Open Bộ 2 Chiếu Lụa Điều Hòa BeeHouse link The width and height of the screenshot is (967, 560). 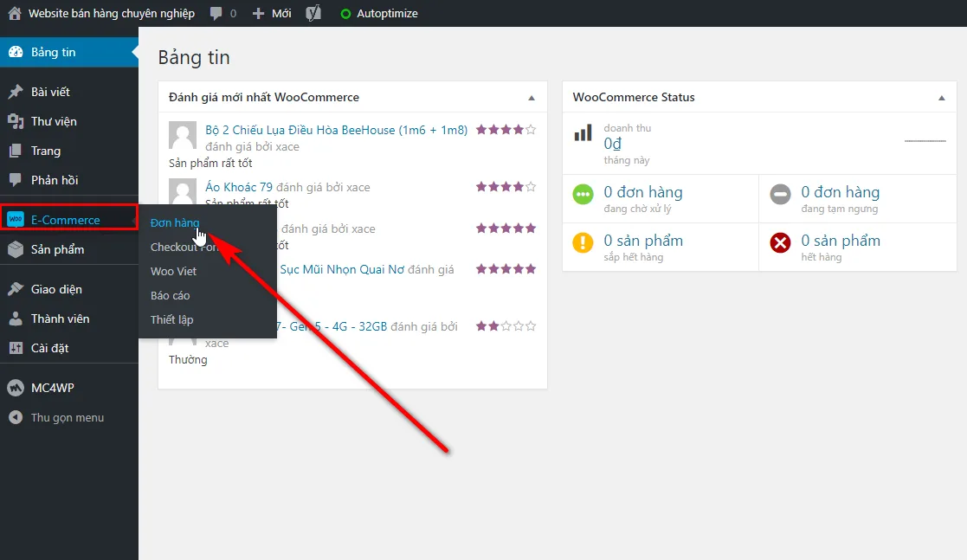coord(336,130)
